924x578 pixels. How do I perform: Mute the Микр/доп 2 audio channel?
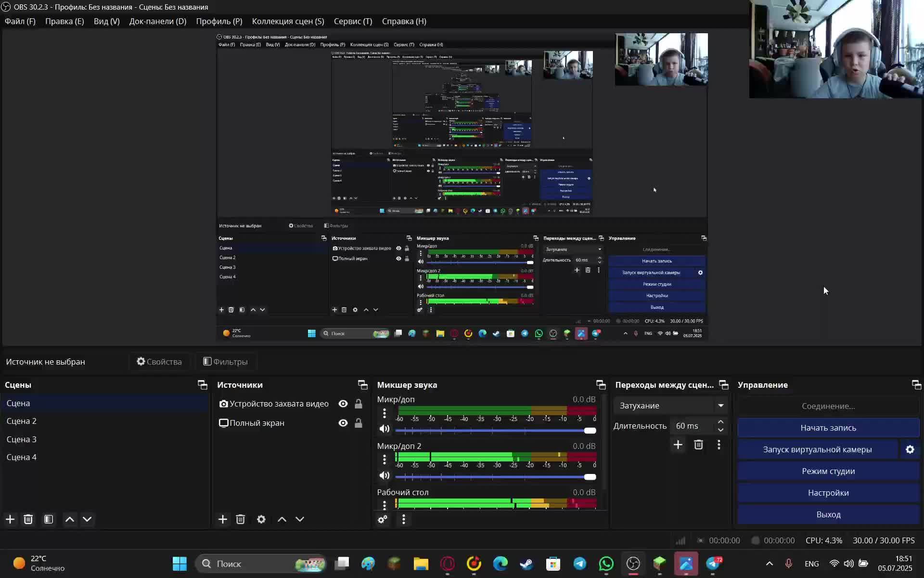[385, 475]
